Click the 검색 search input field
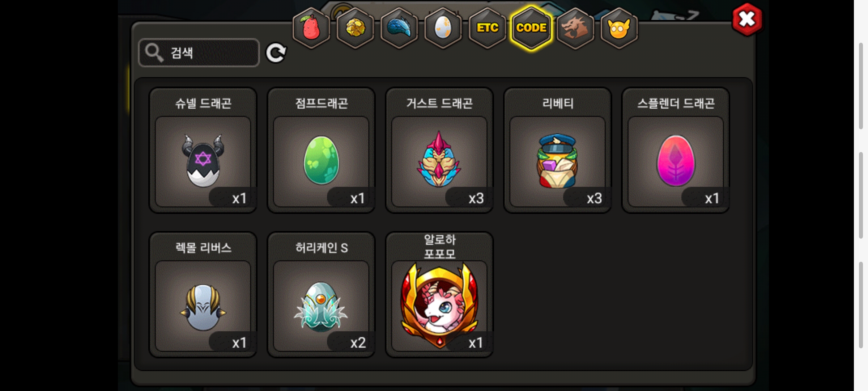 tap(199, 53)
